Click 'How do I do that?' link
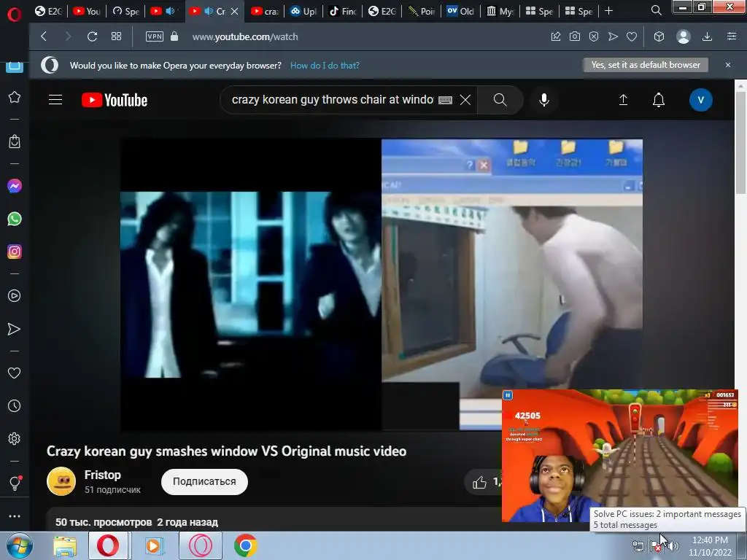 (x=325, y=65)
